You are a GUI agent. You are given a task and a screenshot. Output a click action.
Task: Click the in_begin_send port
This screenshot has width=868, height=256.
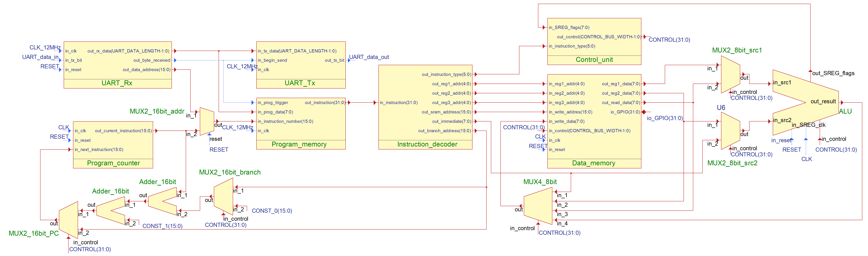(272, 60)
